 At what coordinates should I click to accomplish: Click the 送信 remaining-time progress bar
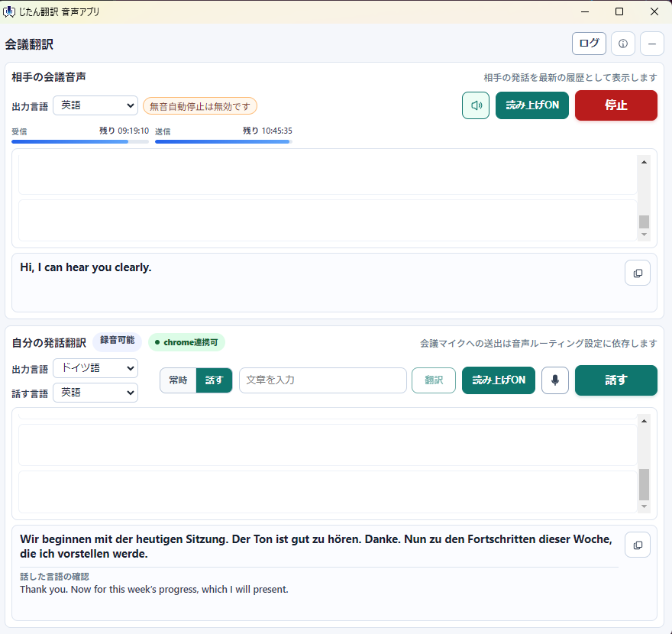[223, 141]
